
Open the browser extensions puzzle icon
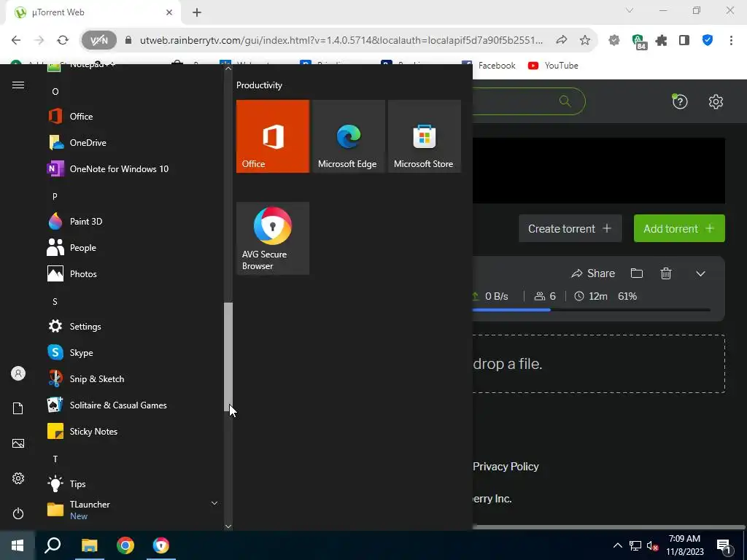(x=661, y=41)
